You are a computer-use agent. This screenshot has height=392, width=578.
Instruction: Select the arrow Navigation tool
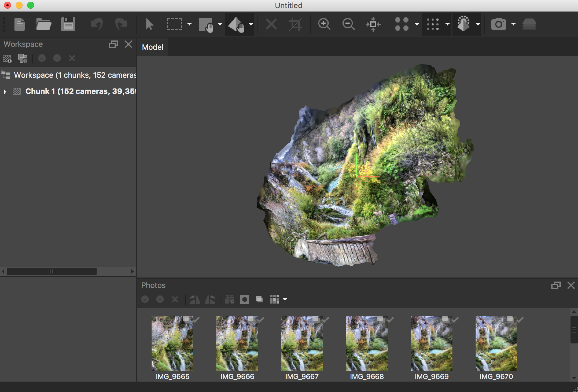coord(150,24)
